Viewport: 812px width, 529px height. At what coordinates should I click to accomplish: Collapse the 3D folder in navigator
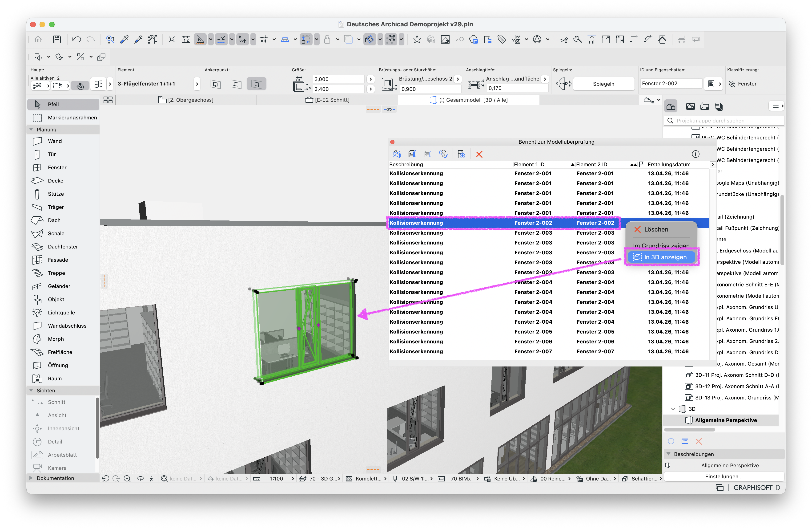pyautogui.click(x=673, y=409)
